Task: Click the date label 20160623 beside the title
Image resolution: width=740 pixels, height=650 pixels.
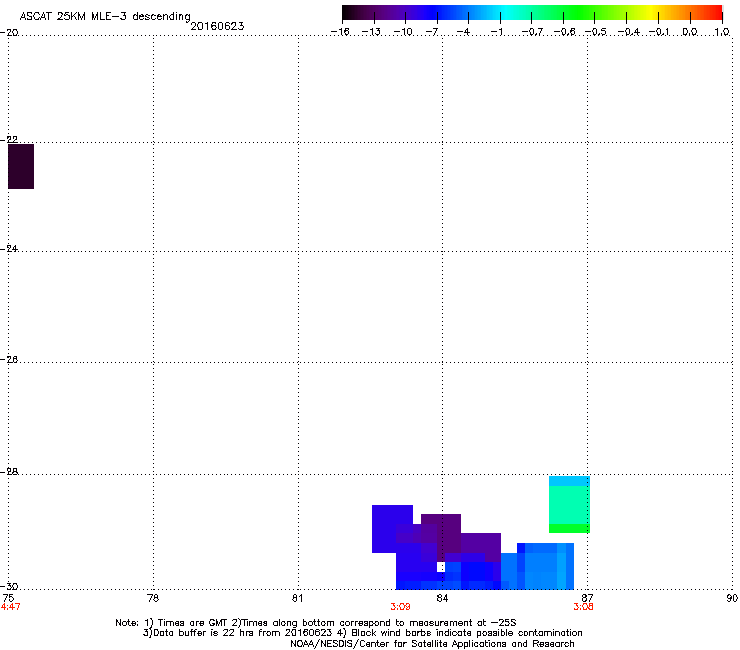Action: point(217,26)
